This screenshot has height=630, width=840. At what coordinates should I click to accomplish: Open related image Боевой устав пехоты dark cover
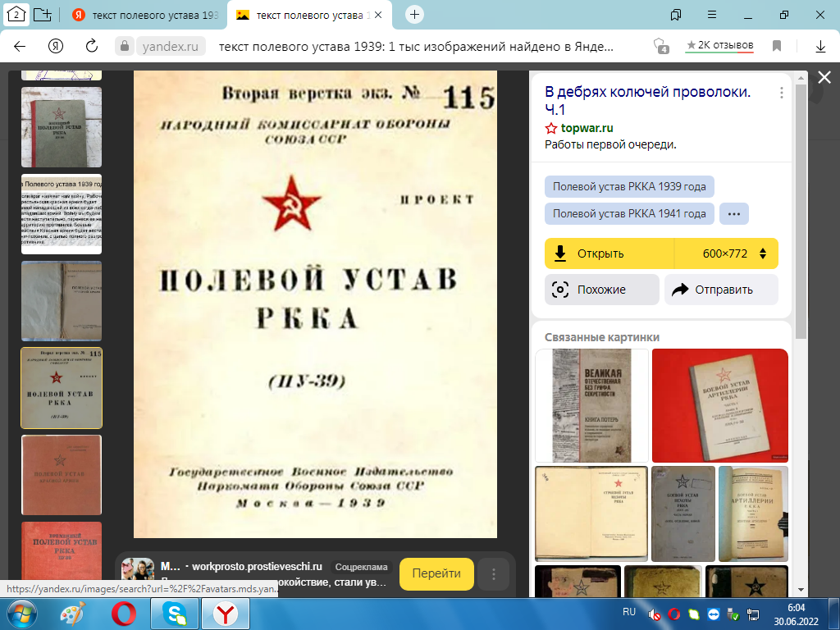coord(683,514)
